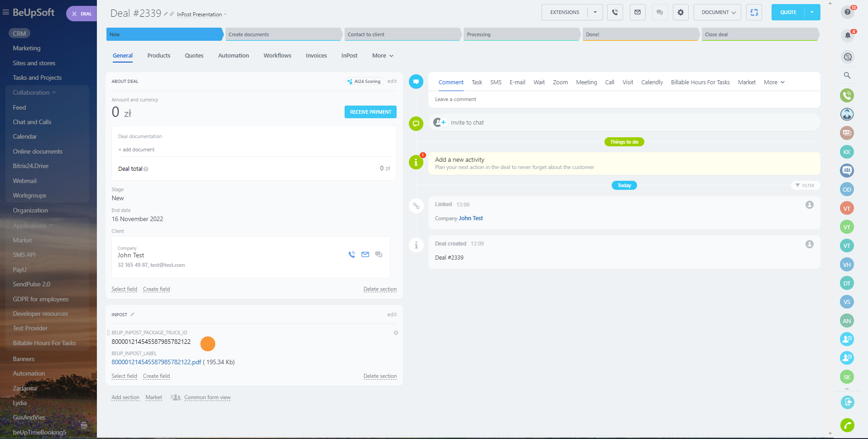Select the Task tab in activity panel
The height and width of the screenshot is (439, 868).
coord(477,82)
